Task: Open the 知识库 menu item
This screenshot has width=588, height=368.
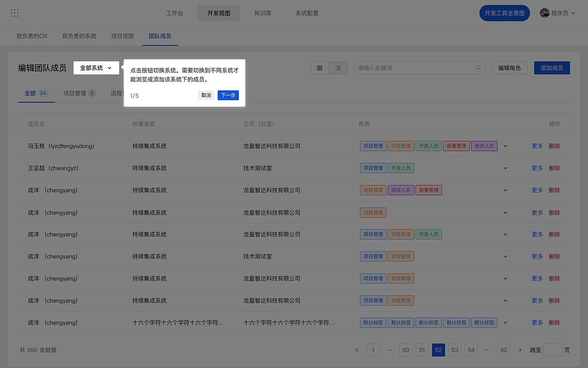Action: click(x=263, y=13)
